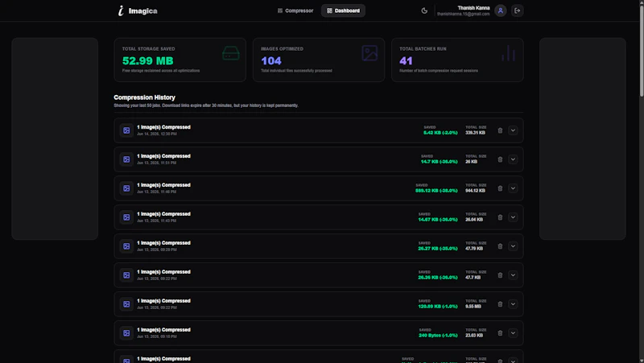Viewport: 644px width, 363px height.
Task: Open the user profile avatar icon
Action: pos(500,10)
